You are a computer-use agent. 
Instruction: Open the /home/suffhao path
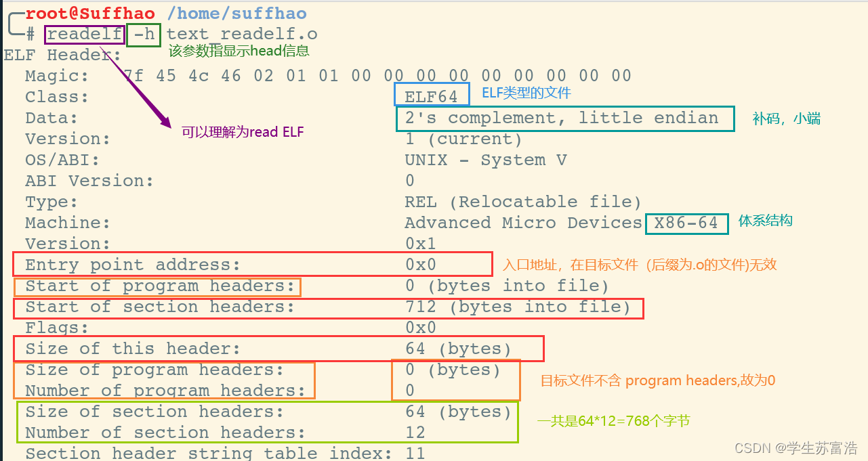tap(237, 12)
